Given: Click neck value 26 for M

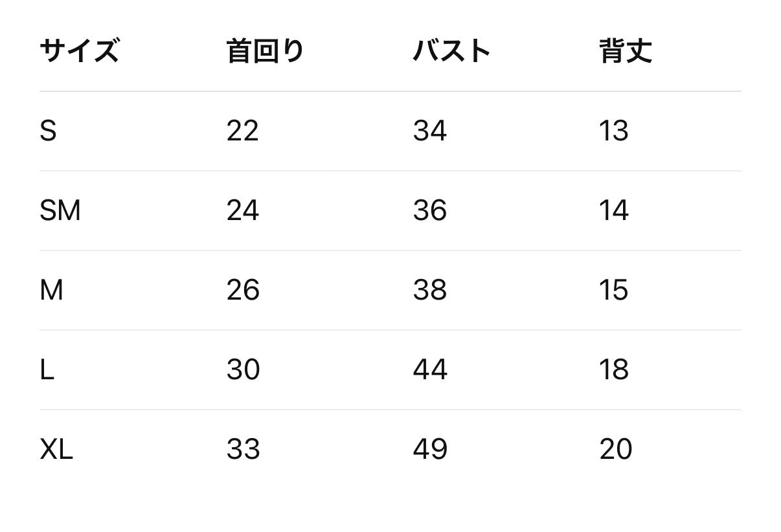Looking at the screenshot, I should (243, 290).
